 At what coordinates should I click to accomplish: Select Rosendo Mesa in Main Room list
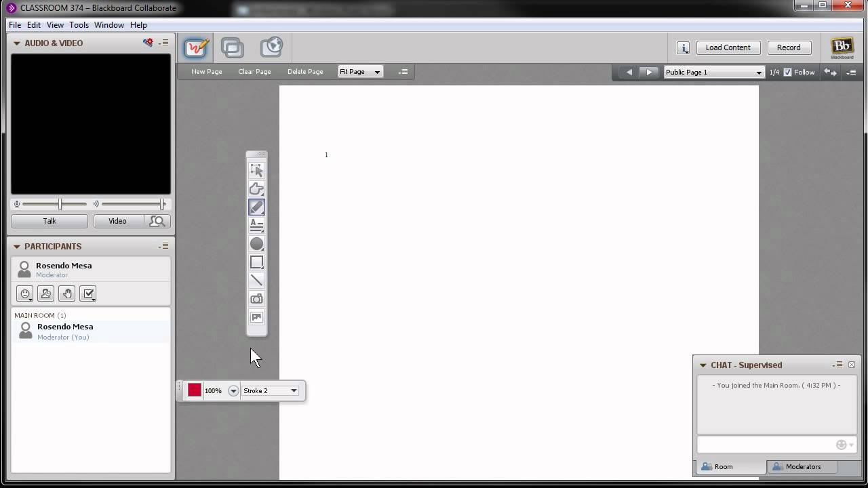pyautogui.click(x=91, y=331)
